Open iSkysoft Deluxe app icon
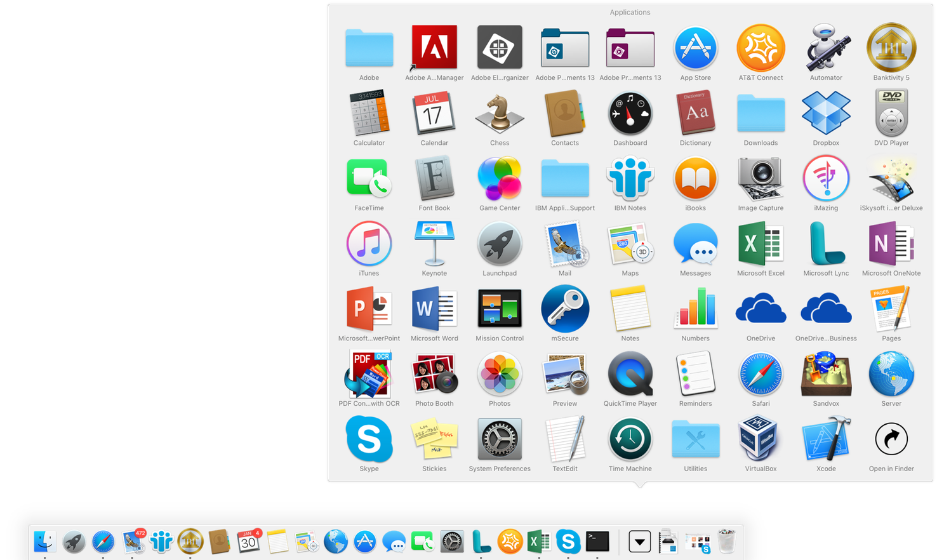This screenshot has height=560, width=937. (891, 178)
